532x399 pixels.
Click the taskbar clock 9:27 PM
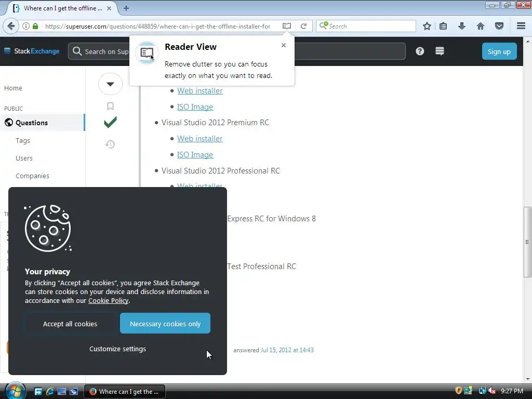(x=512, y=391)
